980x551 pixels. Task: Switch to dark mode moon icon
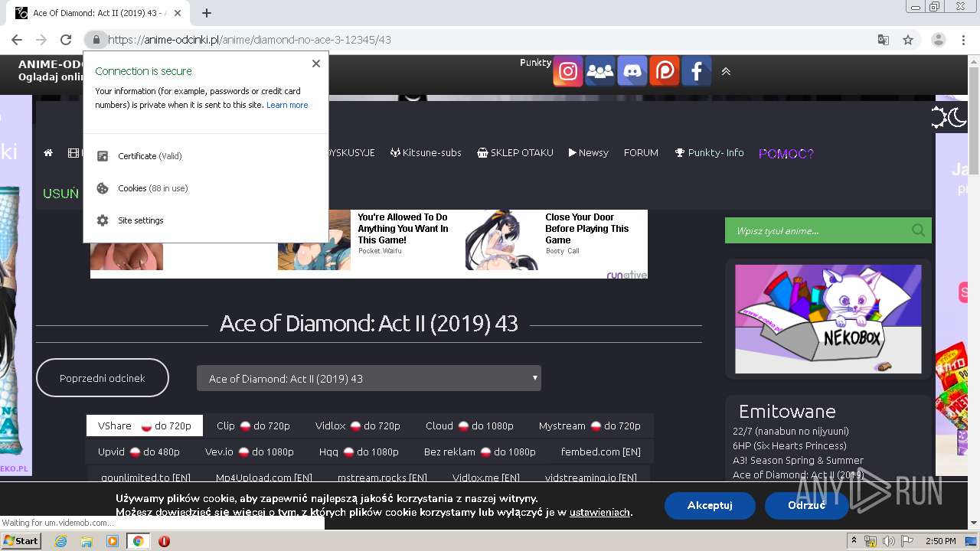(957, 117)
